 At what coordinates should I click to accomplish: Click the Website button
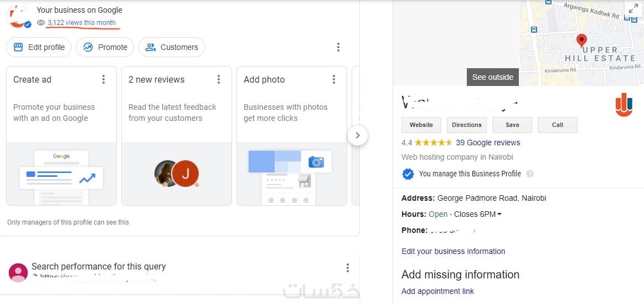[x=421, y=125]
